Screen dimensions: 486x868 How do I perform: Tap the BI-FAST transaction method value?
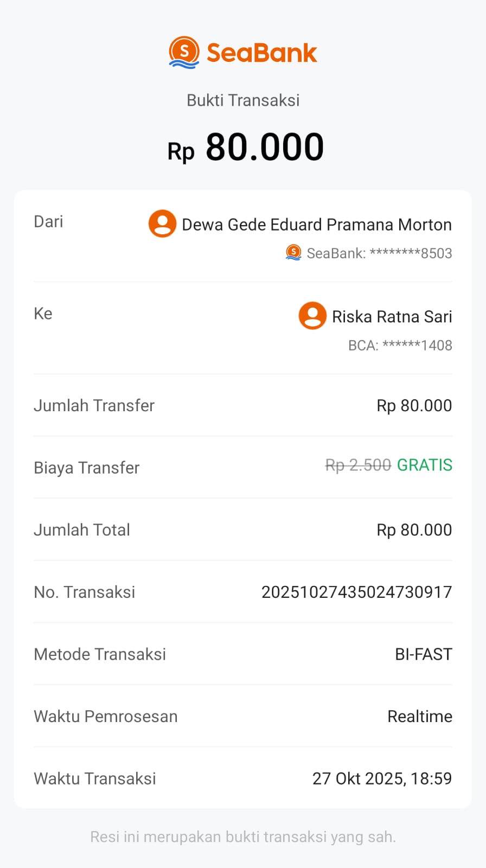tap(423, 654)
